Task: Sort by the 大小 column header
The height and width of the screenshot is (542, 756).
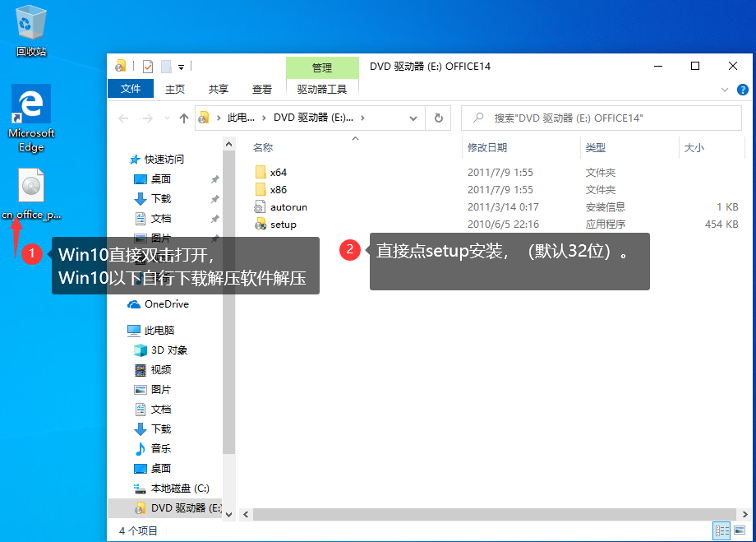Action: coord(694,148)
